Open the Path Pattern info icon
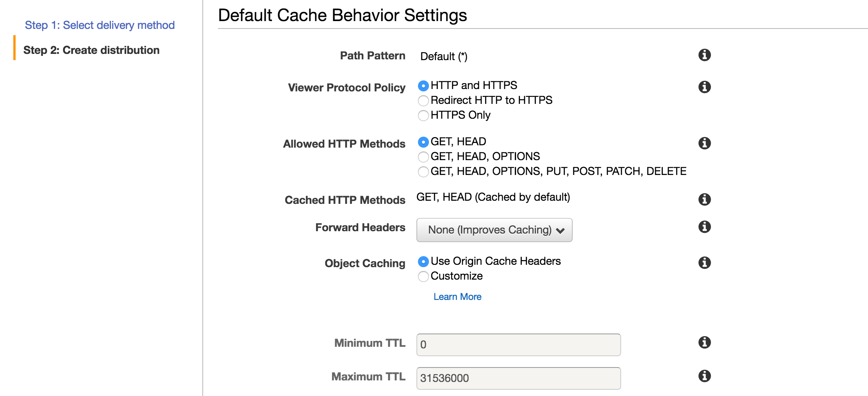Viewport: 868px width, 396px height. click(704, 55)
